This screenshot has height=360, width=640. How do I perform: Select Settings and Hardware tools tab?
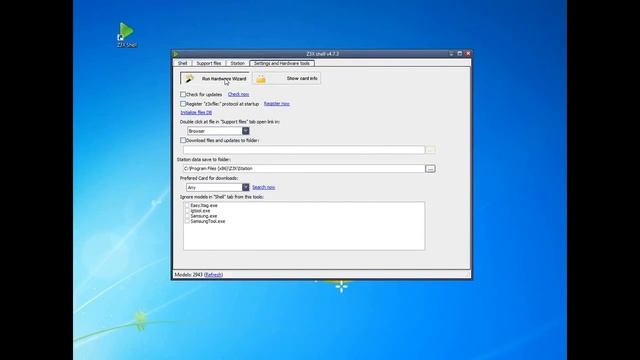pos(282,63)
